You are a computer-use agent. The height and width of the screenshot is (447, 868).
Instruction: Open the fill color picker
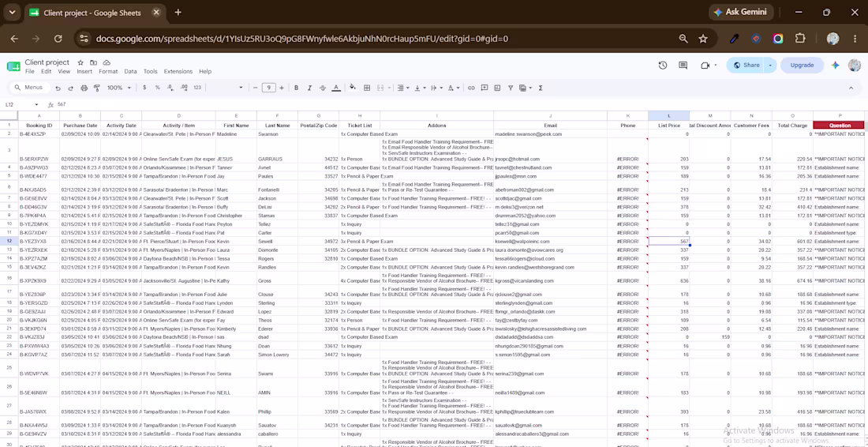353,88
